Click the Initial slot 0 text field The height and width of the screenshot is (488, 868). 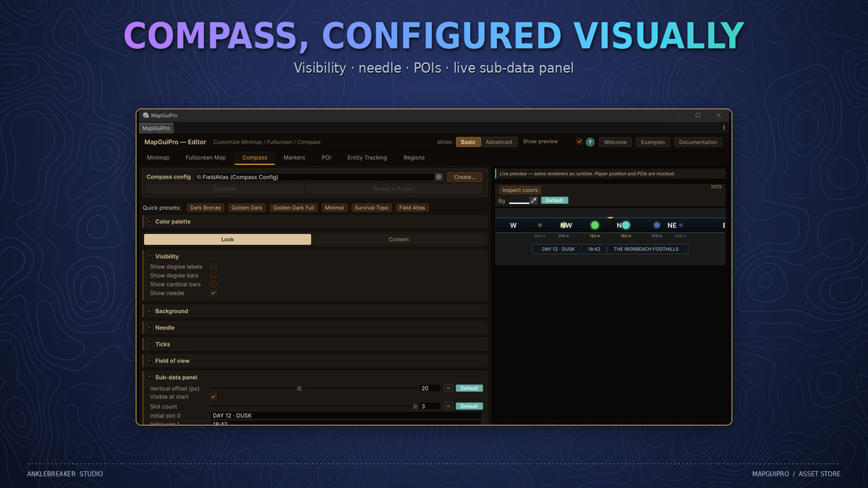click(x=346, y=416)
